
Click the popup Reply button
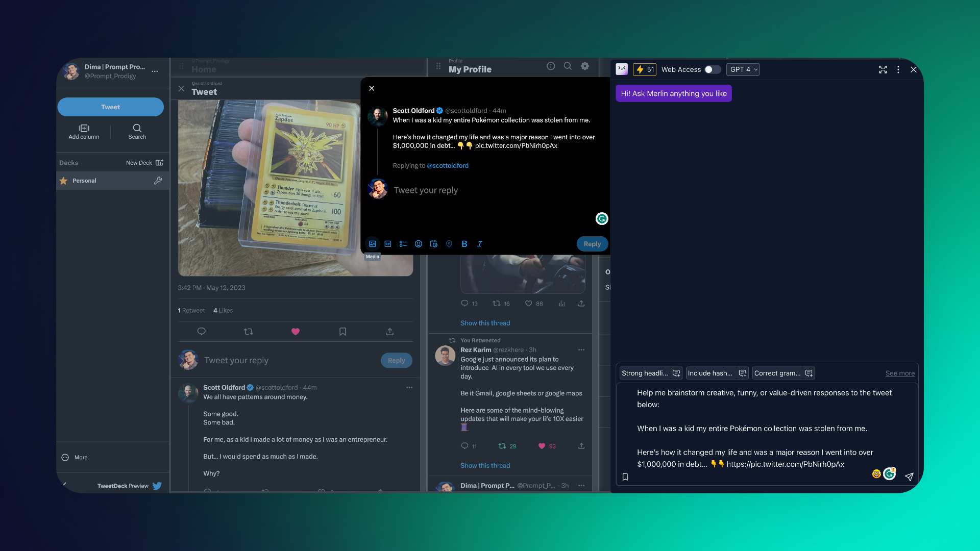[x=592, y=244]
